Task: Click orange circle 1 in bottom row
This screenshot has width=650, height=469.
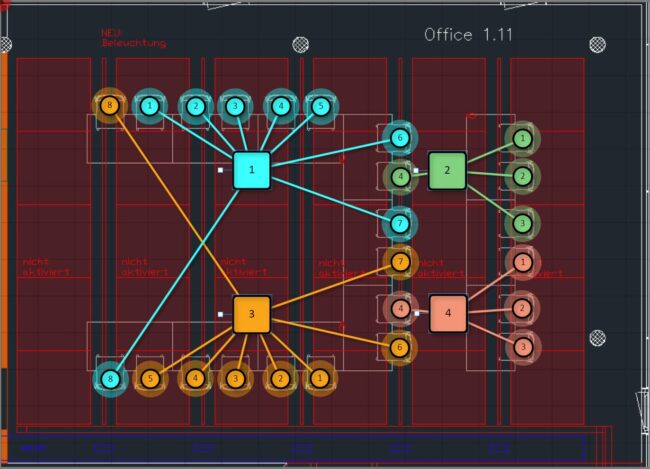Action: pos(320,378)
